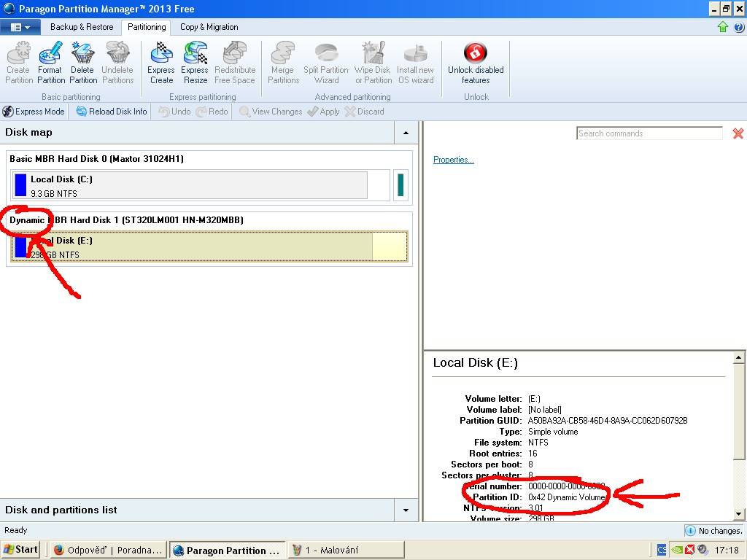Click the No changes status indicator

[x=714, y=531]
